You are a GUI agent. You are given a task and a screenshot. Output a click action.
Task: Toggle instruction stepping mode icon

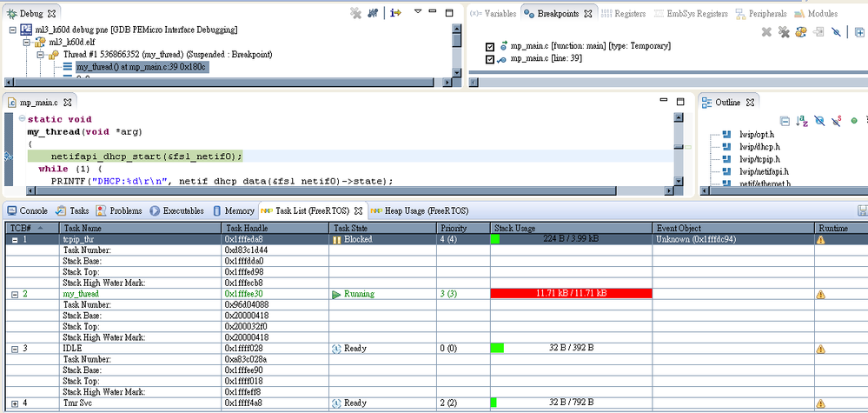pos(395,13)
